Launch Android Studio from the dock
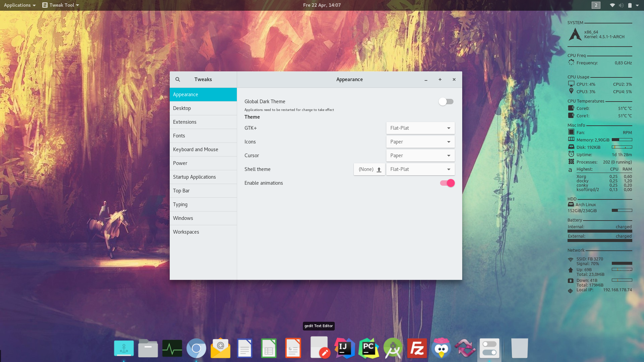This screenshot has width=644, height=362. (393, 348)
